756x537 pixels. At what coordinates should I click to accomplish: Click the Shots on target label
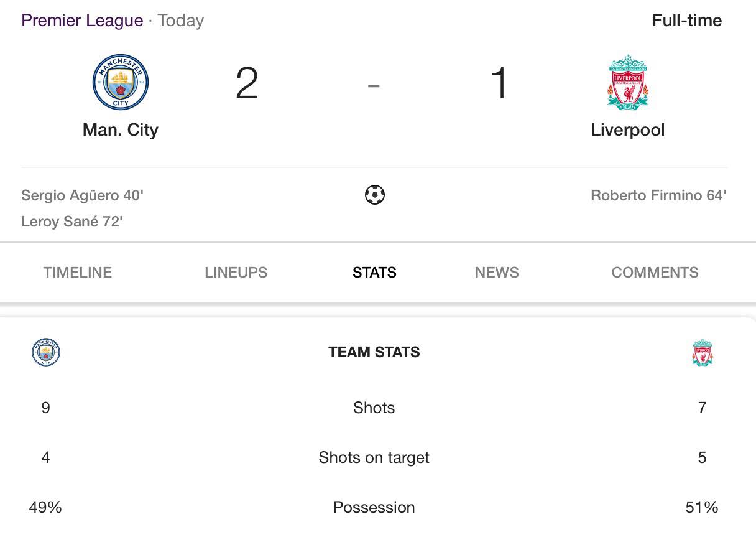click(x=374, y=458)
